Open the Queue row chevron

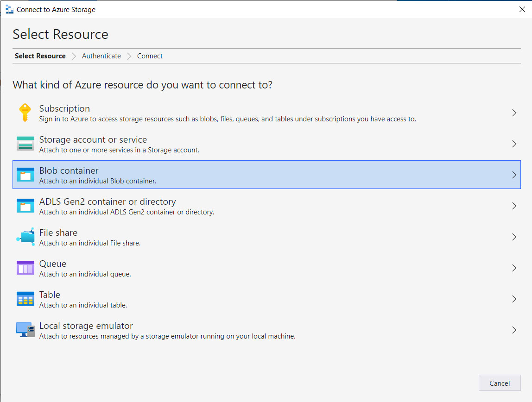click(x=514, y=268)
